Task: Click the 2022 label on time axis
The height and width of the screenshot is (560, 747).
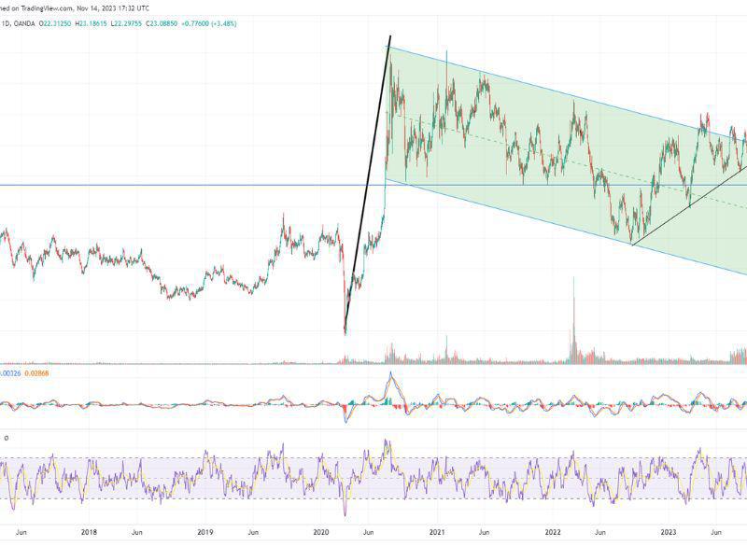Action: click(x=553, y=532)
